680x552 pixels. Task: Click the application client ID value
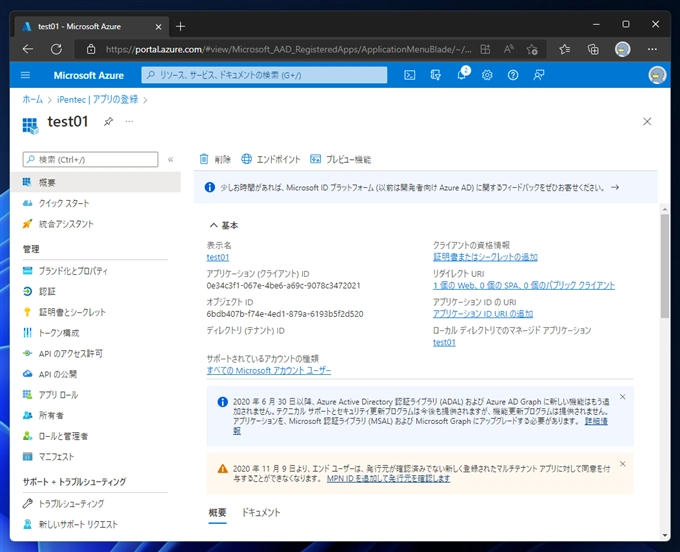pyautogui.click(x=283, y=285)
